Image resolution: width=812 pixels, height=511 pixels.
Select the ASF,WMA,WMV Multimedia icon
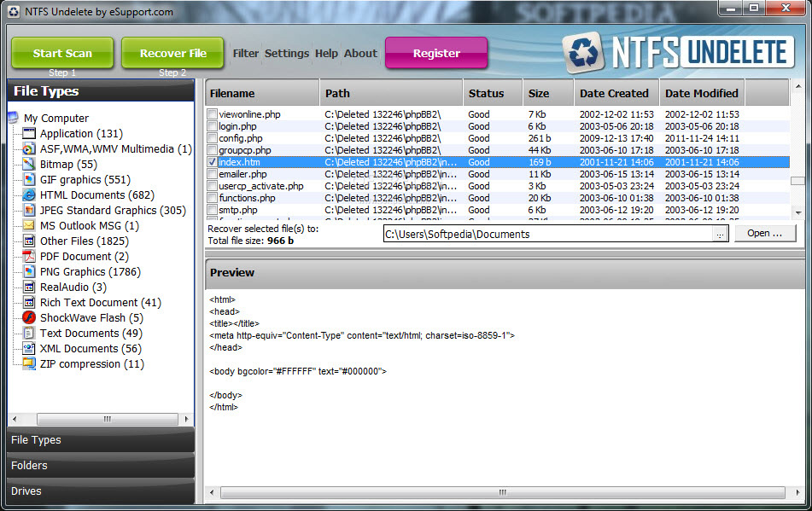coord(28,149)
